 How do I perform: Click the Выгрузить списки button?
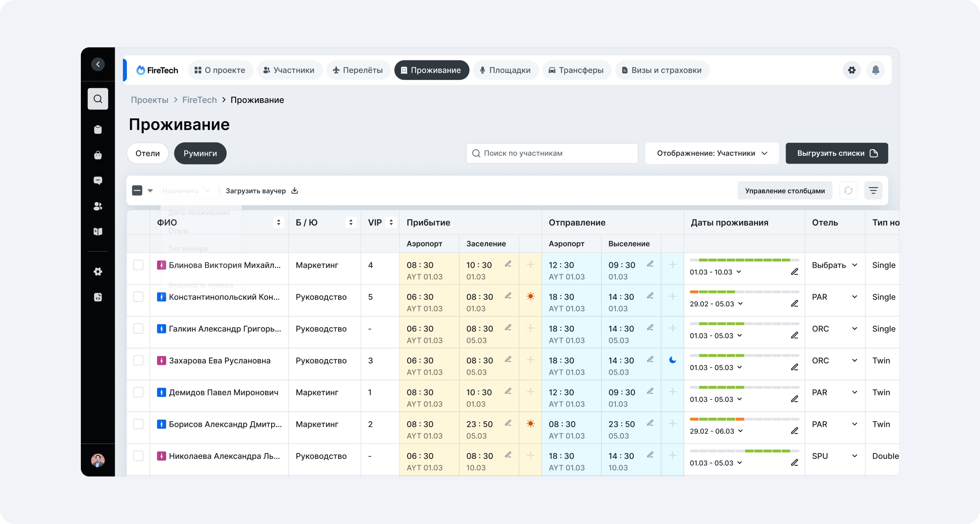click(836, 153)
